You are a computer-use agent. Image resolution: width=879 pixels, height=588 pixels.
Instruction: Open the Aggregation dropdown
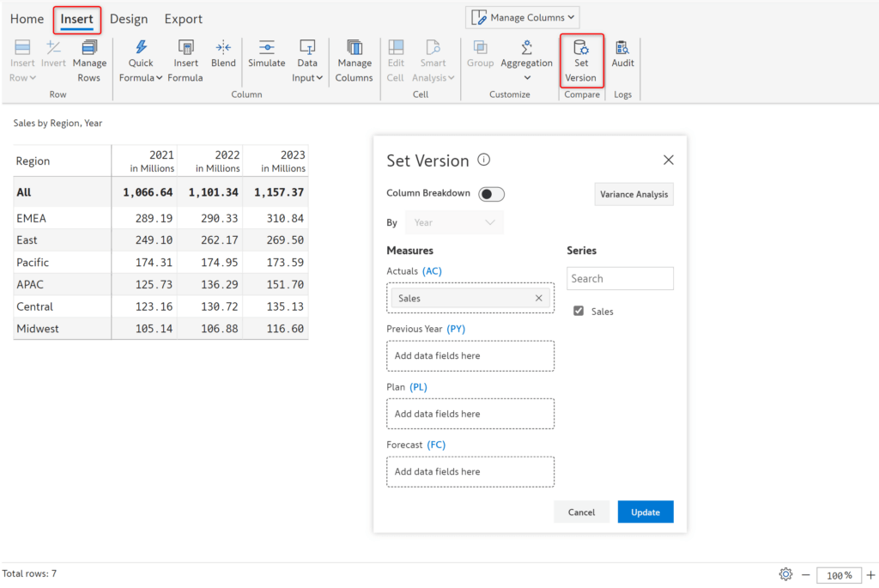click(x=526, y=60)
